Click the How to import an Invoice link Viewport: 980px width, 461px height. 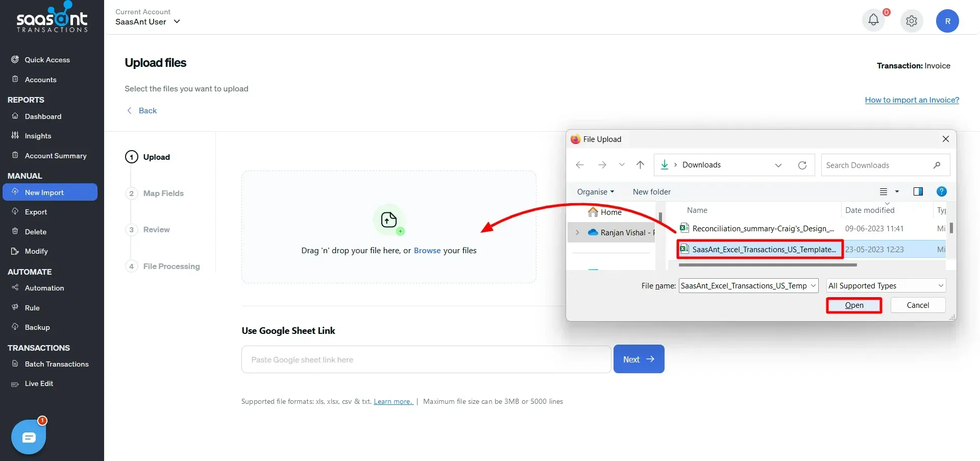[x=912, y=100]
